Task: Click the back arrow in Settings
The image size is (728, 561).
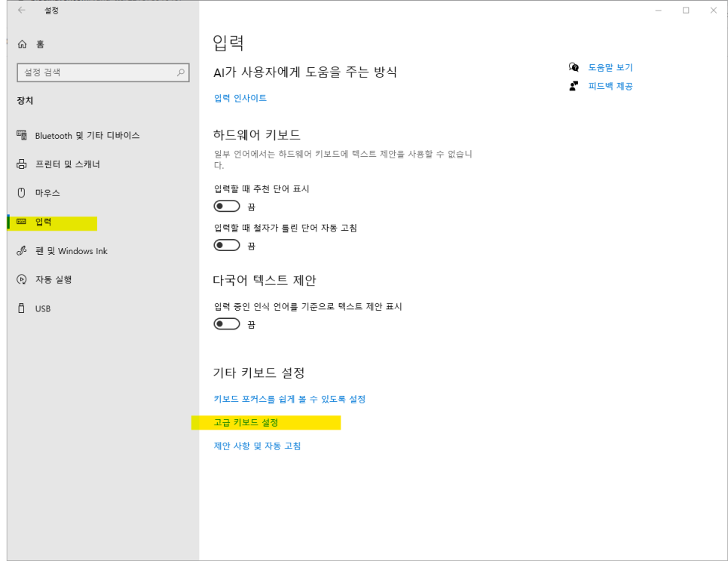Action: [21, 11]
